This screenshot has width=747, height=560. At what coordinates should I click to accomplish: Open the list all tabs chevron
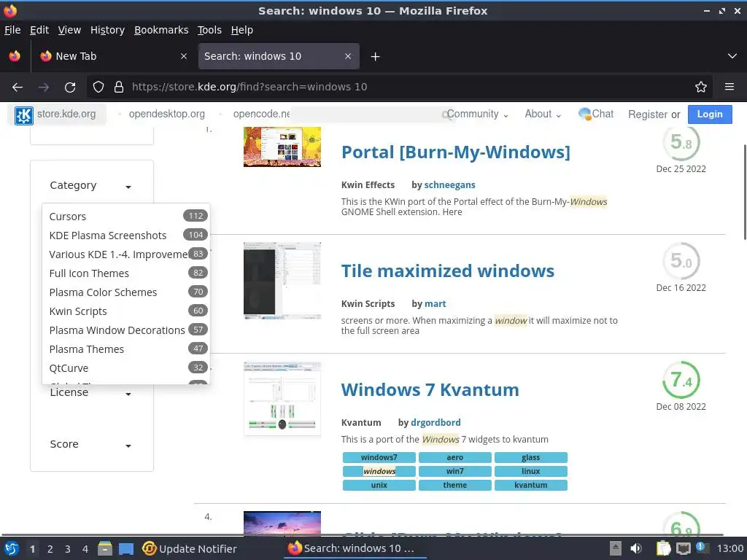tap(732, 56)
